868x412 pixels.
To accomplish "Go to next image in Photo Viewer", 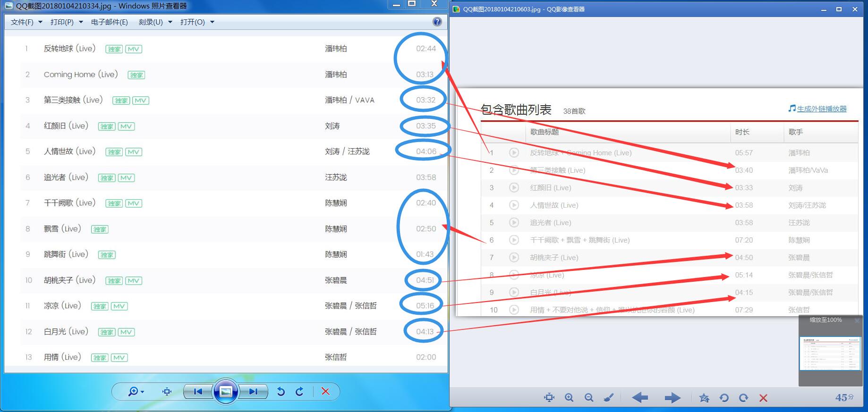I will pyautogui.click(x=254, y=391).
